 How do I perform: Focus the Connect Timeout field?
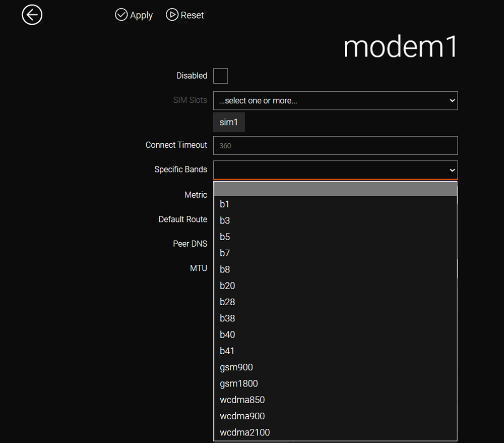tap(335, 146)
